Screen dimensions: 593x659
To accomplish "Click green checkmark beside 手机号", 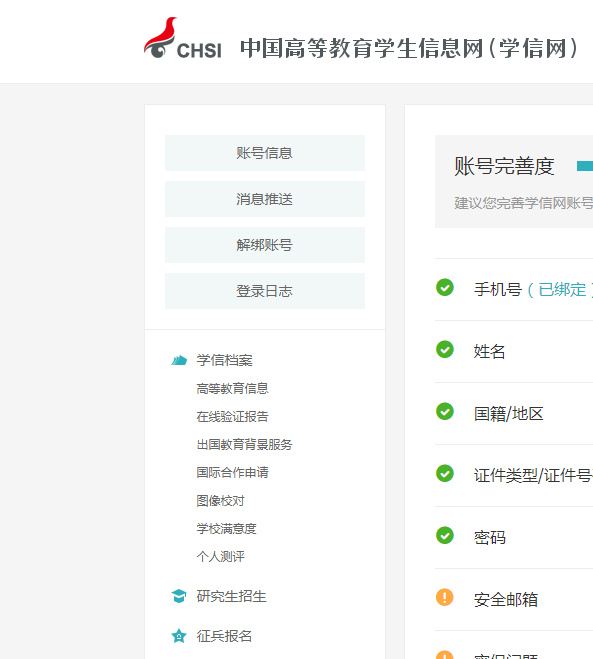I will coord(445,287).
